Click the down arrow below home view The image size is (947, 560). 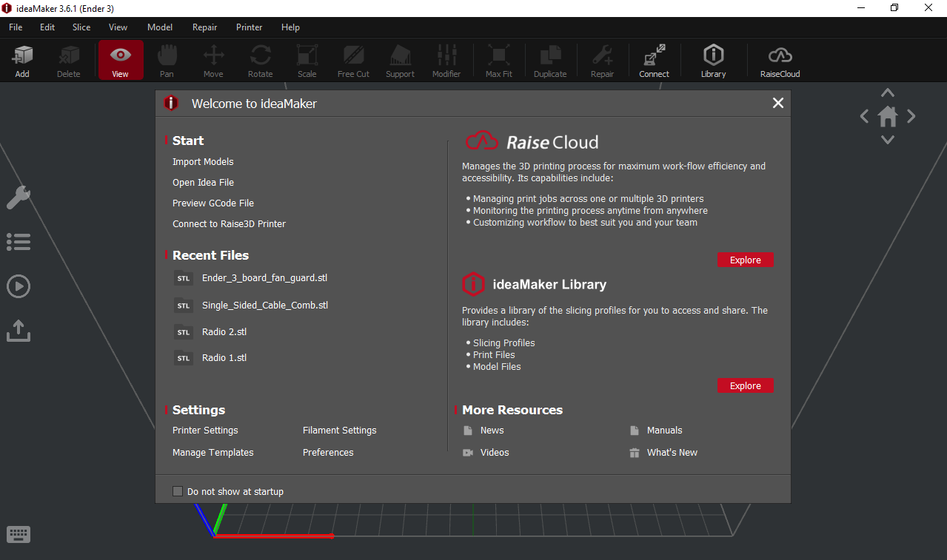pos(888,140)
